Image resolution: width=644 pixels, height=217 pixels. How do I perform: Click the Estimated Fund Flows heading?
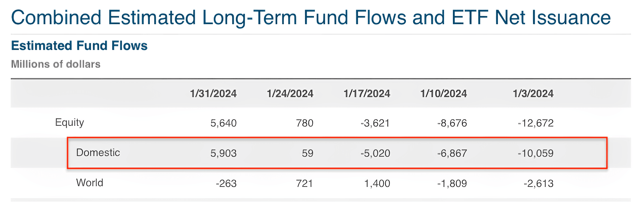pos(79,46)
